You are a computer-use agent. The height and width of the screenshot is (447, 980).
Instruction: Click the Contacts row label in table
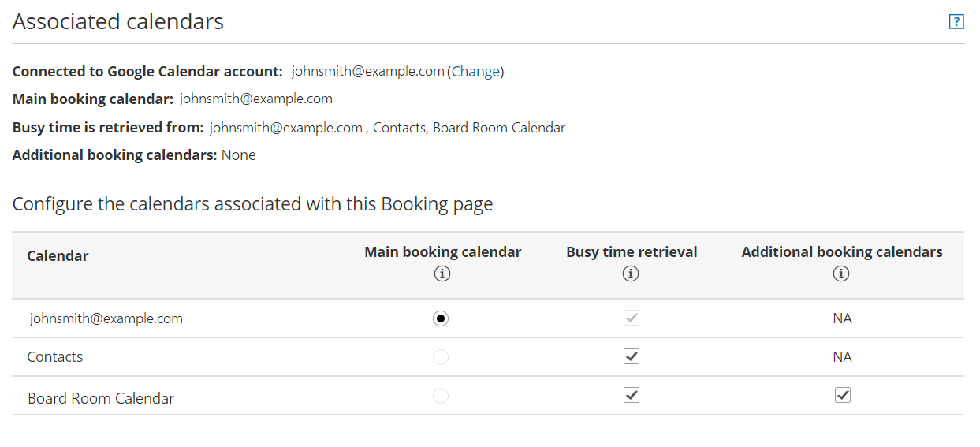(55, 357)
